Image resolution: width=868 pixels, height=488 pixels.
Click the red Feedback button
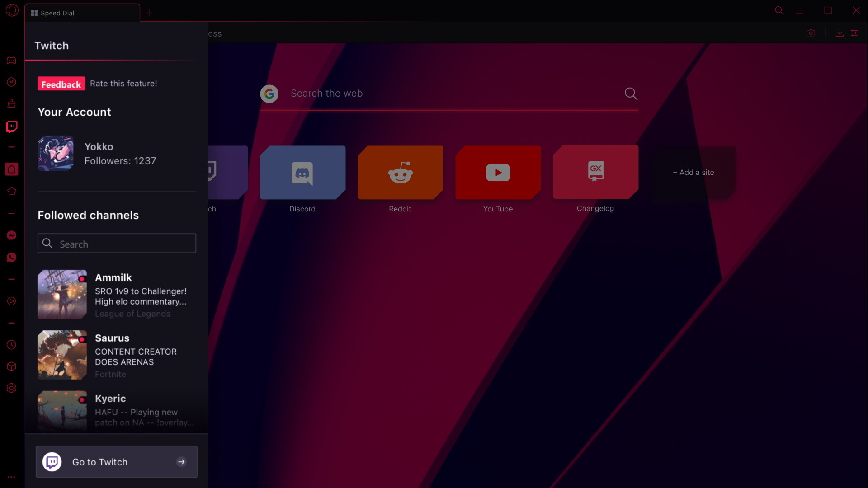tap(61, 84)
